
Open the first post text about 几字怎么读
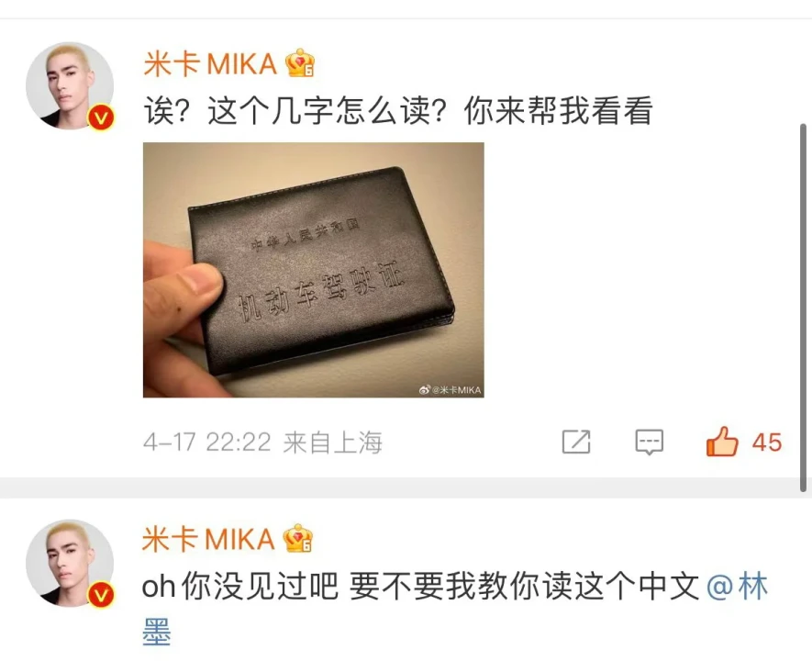coord(397,111)
